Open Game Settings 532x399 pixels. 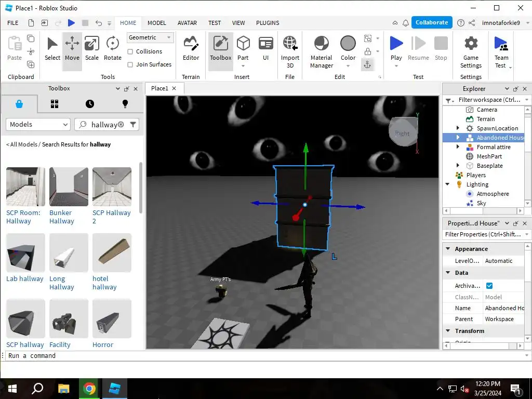(x=471, y=52)
